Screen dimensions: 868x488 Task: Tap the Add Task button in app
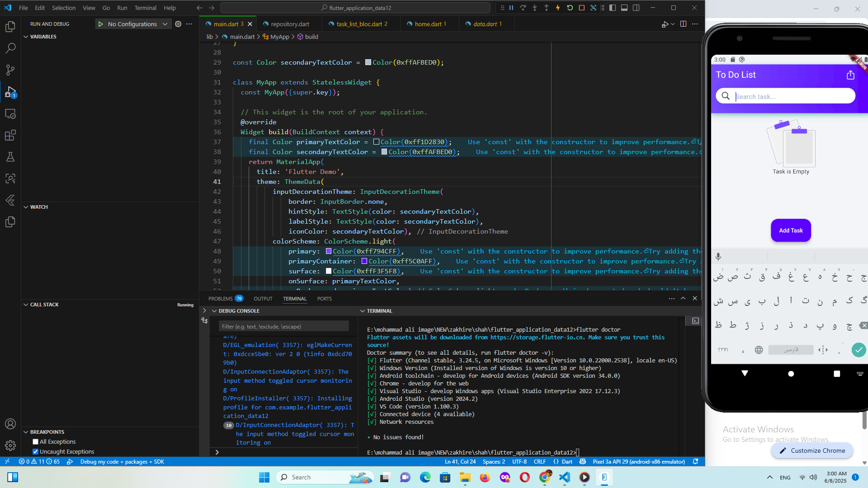pyautogui.click(x=791, y=230)
